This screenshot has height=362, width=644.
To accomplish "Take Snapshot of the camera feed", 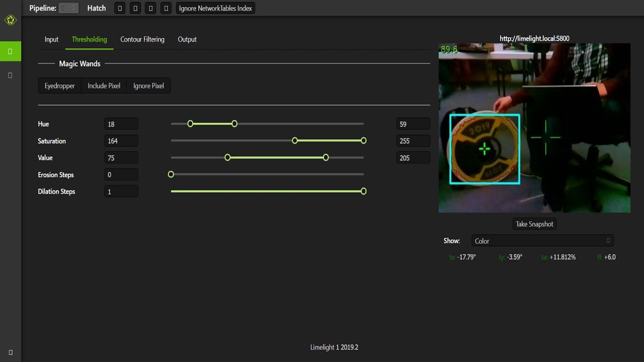I will (534, 224).
